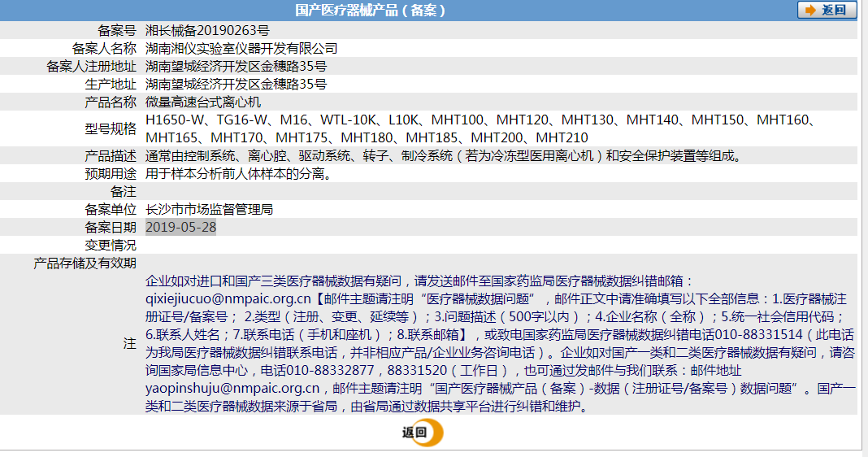Click the 生产地址 address value
Image resolution: width=868 pixels, height=457 pixels.
pyautogui.click(x=236, y=85)
